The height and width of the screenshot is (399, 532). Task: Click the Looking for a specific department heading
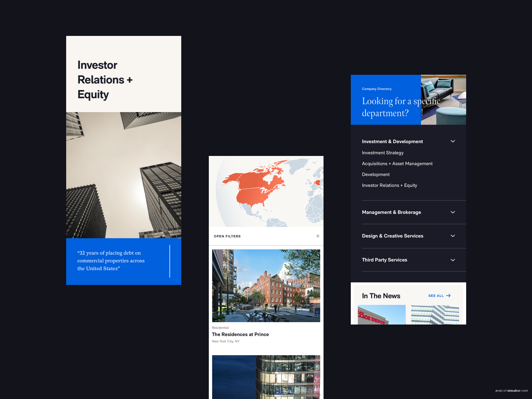pyautogui.click(x=401, y=107)
